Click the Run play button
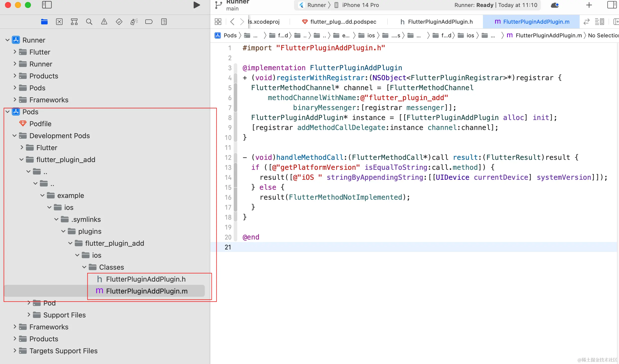619x364 pixels. tap(197, 5)
